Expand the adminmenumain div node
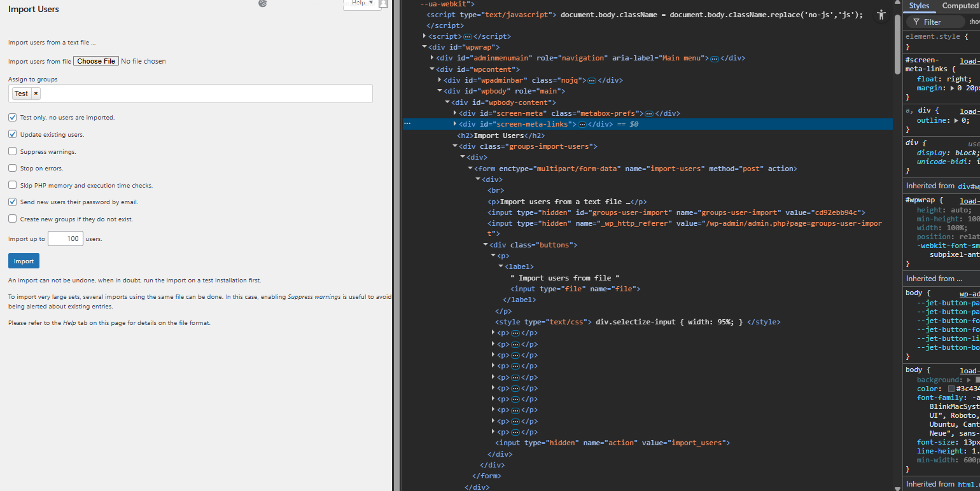The height and width of the screenshot is (491, 980). tap(432, 59)
